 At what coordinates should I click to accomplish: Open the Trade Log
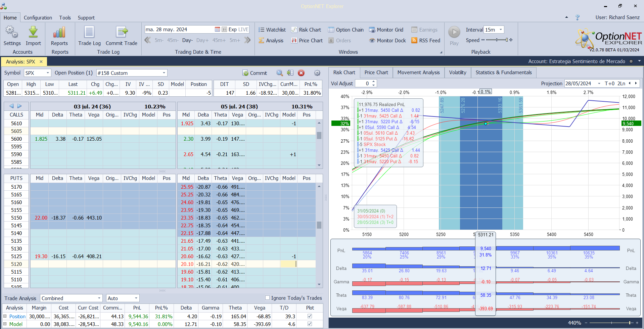(89, 36)
